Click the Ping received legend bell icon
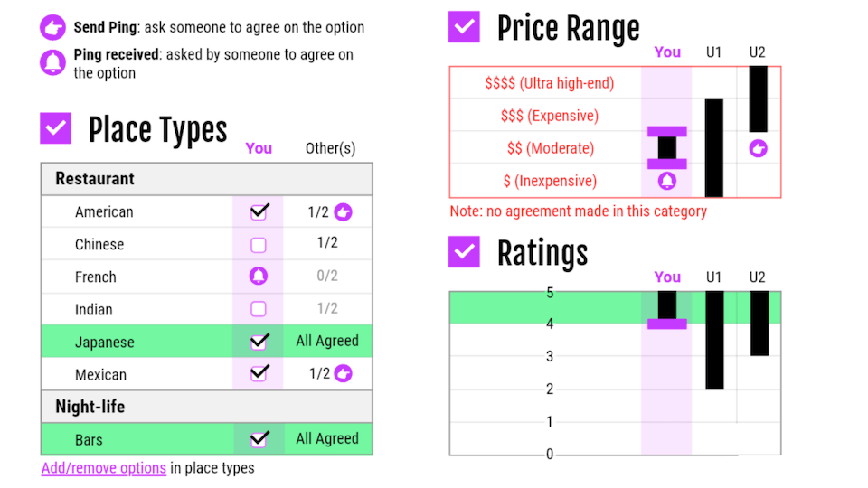 tap(53, 62)
